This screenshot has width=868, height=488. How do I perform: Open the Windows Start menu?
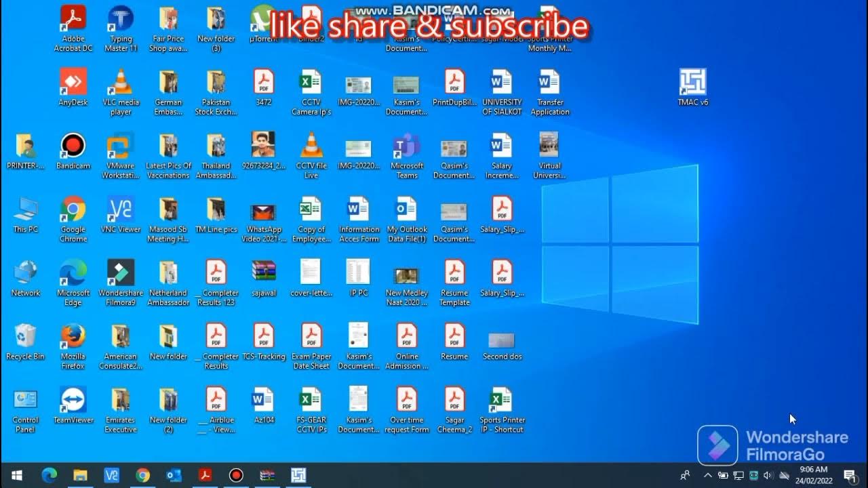16,475
